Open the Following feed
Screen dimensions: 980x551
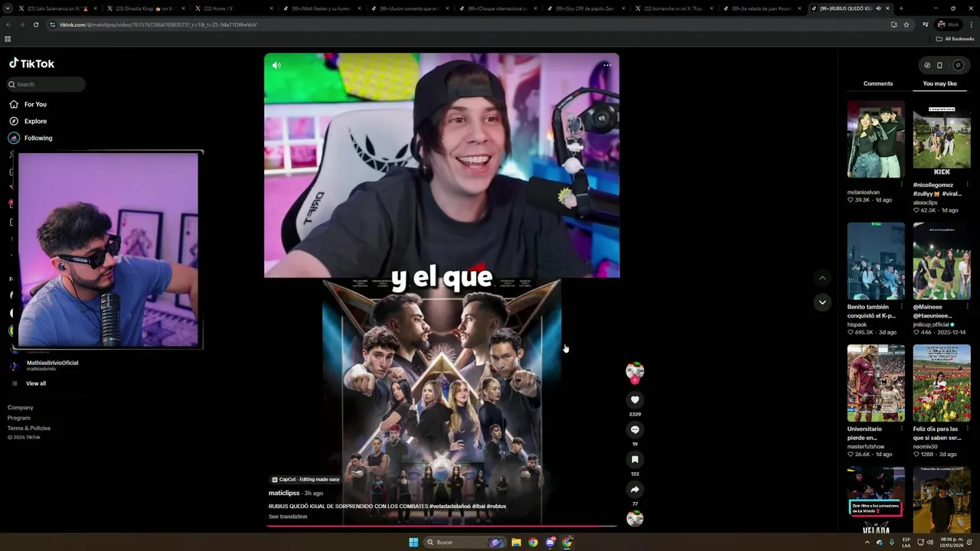coord(31,138)
